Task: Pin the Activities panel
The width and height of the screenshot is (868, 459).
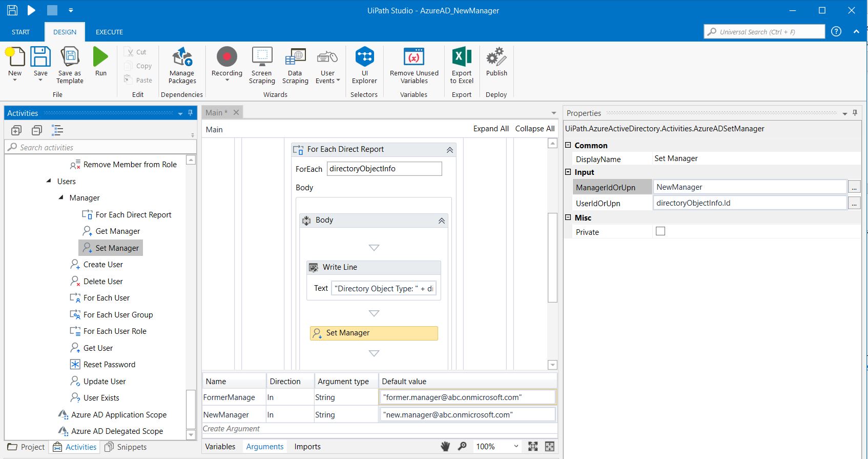Action: pyautogui.click(x=190, y=113)
